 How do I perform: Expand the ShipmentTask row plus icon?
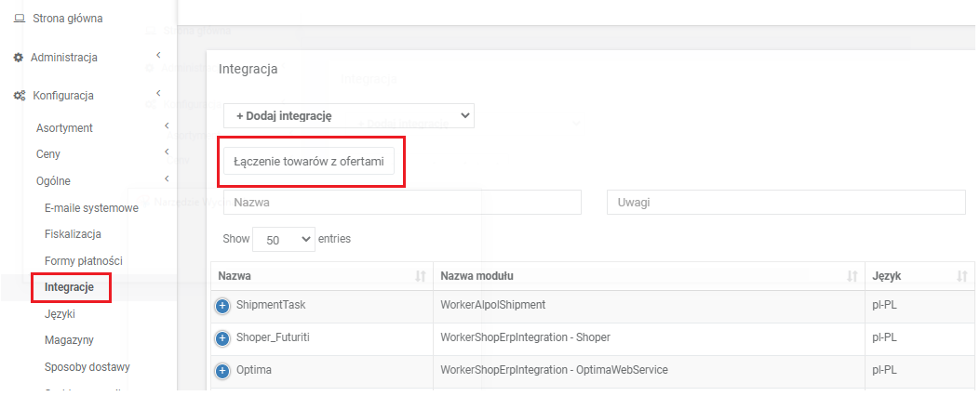222,305
